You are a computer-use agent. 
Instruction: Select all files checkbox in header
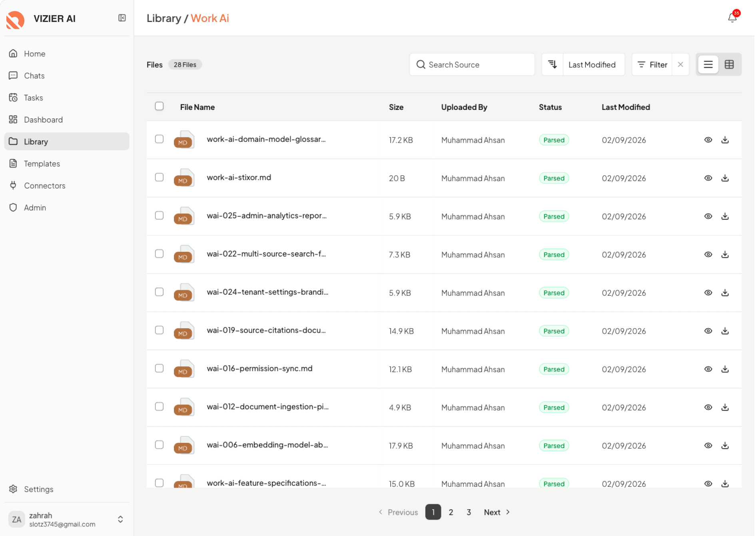(159, 106)
